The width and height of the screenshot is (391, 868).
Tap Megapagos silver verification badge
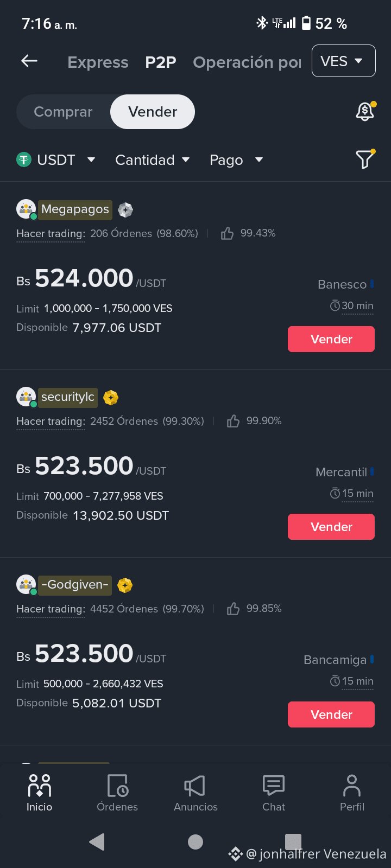[x=125, y=210]
